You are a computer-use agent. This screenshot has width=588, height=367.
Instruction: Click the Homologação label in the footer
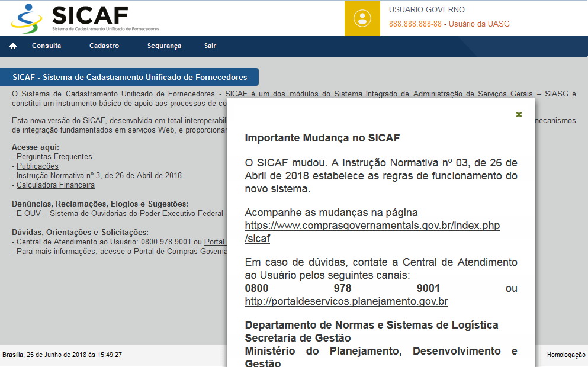pyautogui.click(x=566, y=355)
